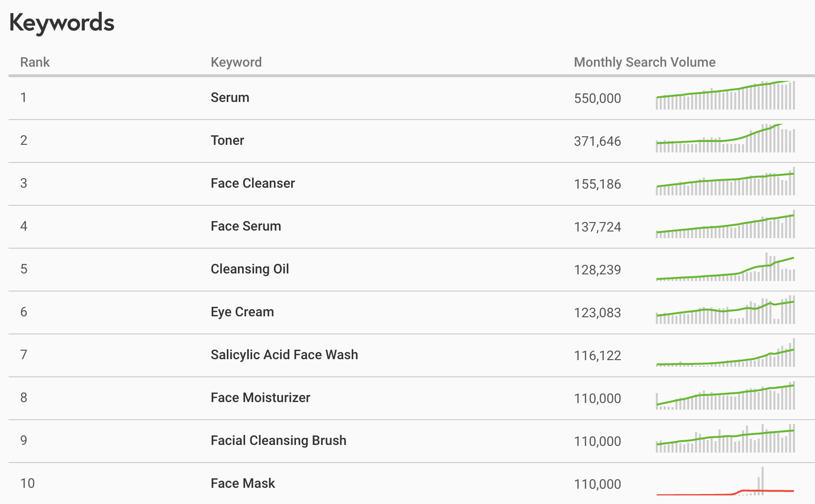This screenshot has width=815, height=504.
Task: Click the Toner trend sparkline chart
Action: 725,138
